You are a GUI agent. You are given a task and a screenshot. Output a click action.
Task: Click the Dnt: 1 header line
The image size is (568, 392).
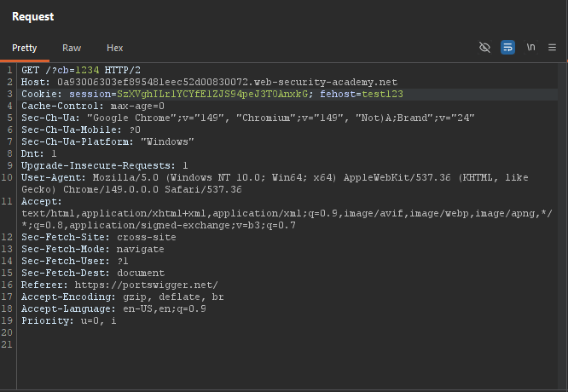point(38,153)
